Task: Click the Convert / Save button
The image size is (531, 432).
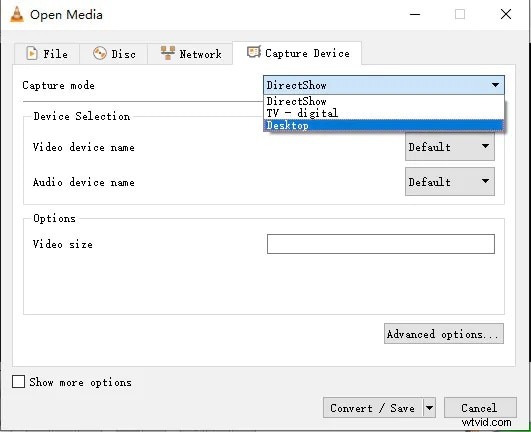Action: (x=373, y=408)
